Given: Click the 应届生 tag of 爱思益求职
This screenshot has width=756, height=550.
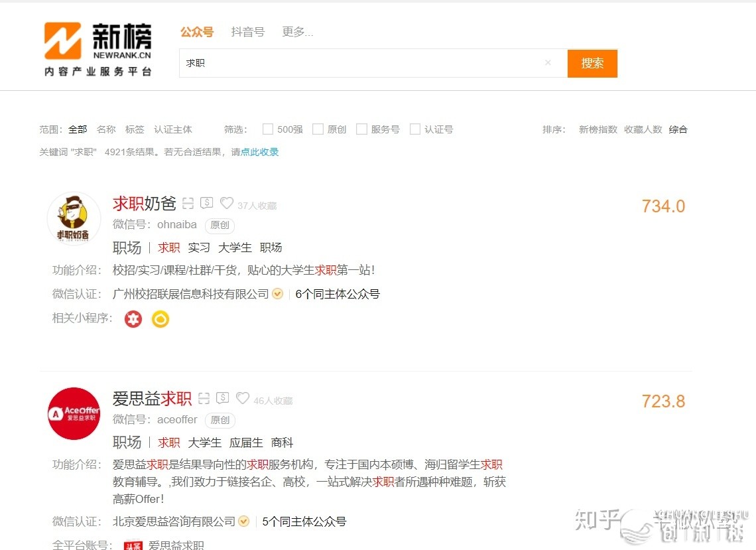Looking at the screenshot, I should click(x=246, y=443).
